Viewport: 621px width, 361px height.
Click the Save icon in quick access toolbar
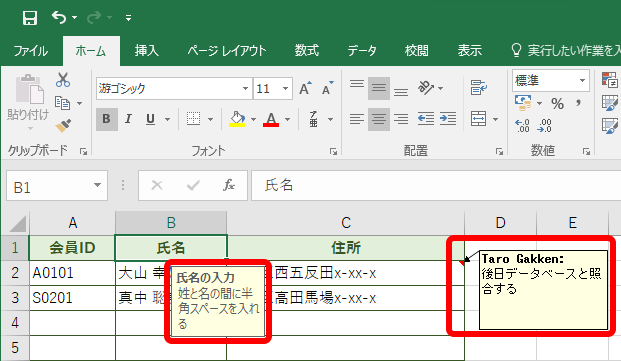pyautogui.click(x=30, y=18)
